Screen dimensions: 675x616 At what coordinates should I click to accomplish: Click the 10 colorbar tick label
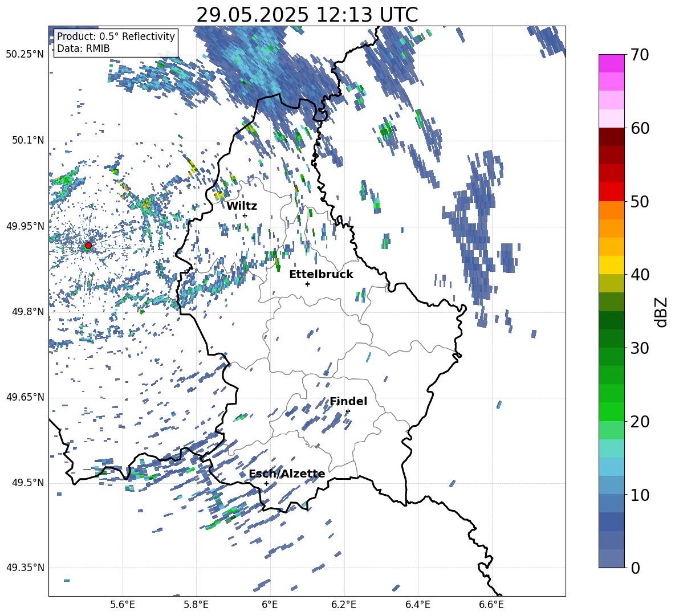pyautogui.click(x=640, y=495)
